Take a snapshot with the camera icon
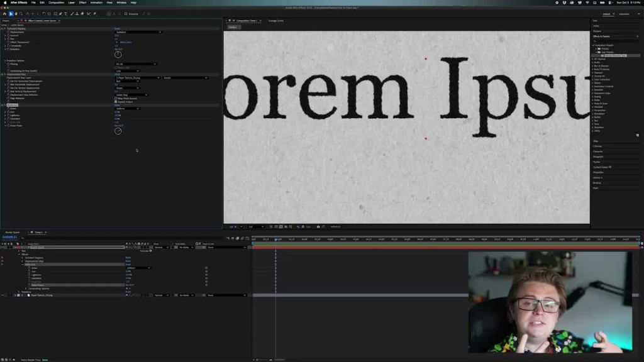Screen dimensions: 644x362 click(x=318, y=226)
